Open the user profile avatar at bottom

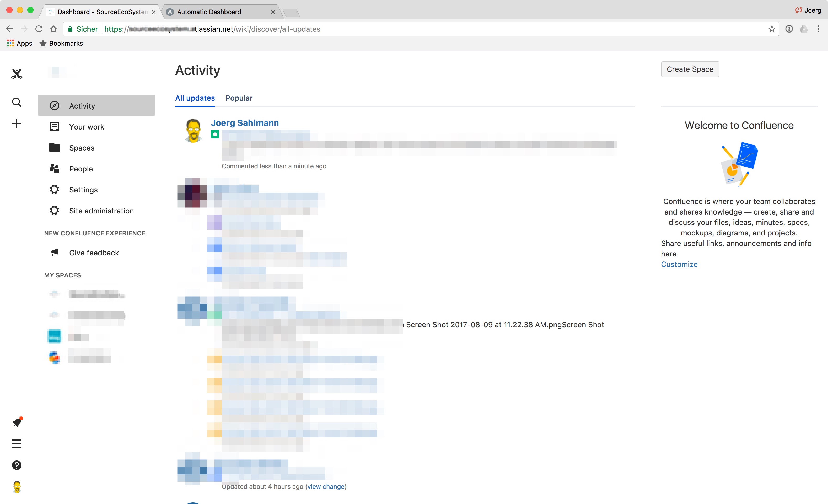coord(17,486)
